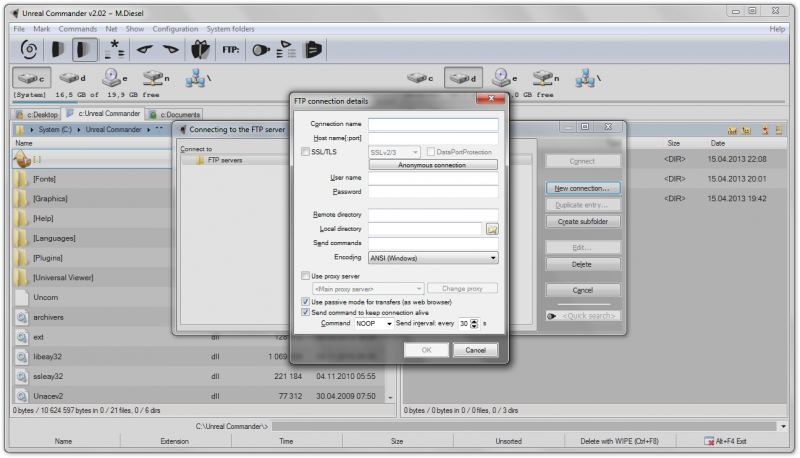This screenshot has height=458, width=800.
Task: Click Delete in Connecting to FTP window
Action: [583, 264]
